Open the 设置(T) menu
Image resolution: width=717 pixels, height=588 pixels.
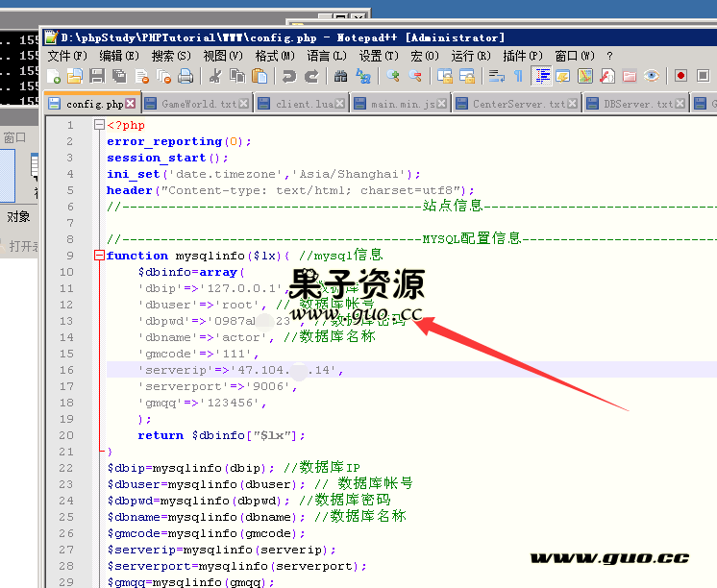pos(379,56)
